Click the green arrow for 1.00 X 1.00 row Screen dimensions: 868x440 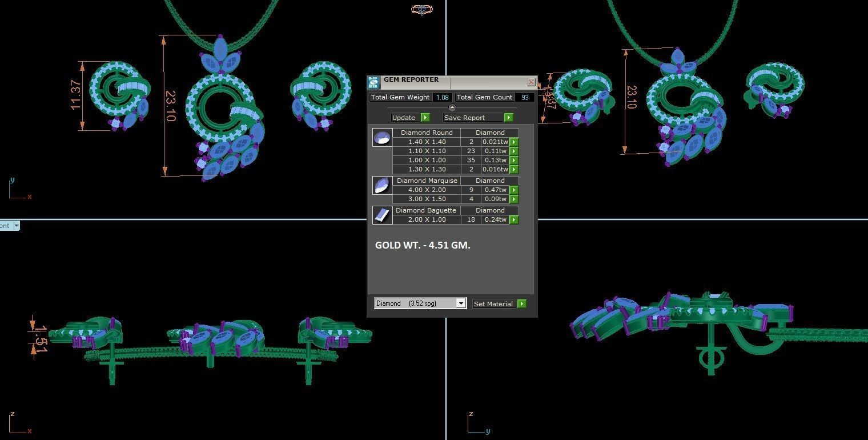coord(514,160)
